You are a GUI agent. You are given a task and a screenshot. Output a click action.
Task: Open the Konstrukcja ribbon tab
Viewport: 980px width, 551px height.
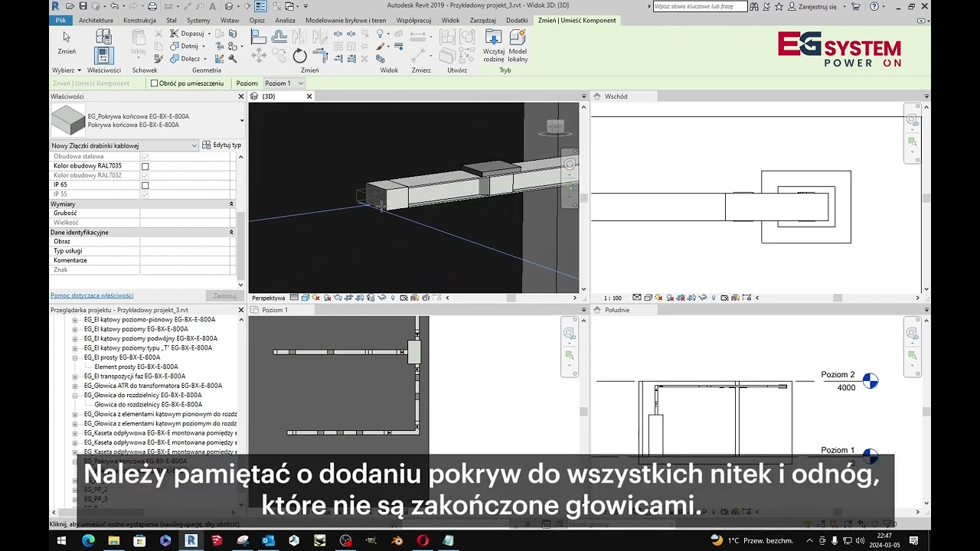pos(139,21)
